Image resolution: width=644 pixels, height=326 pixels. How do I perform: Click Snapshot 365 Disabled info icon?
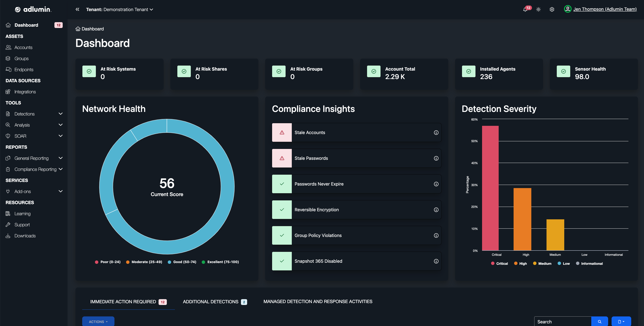pyautogui.click(x=436, y=261)
